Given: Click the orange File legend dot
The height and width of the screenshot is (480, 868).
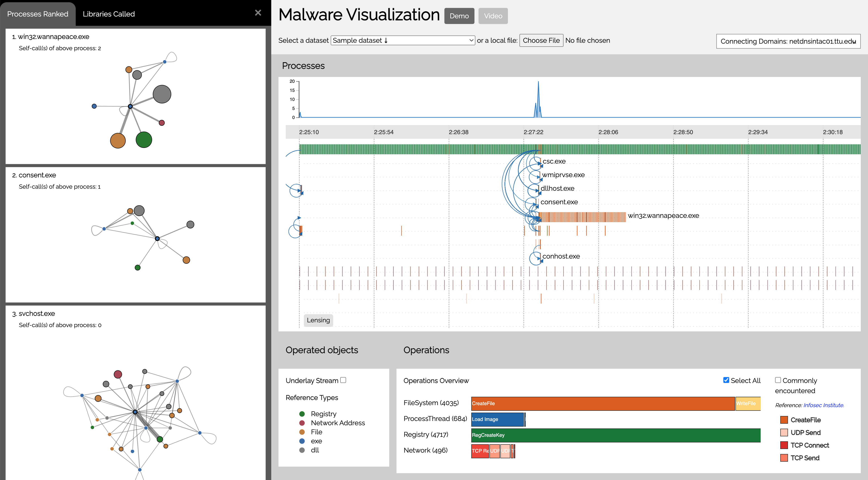Looking at the screenshot, I should 302,432.
